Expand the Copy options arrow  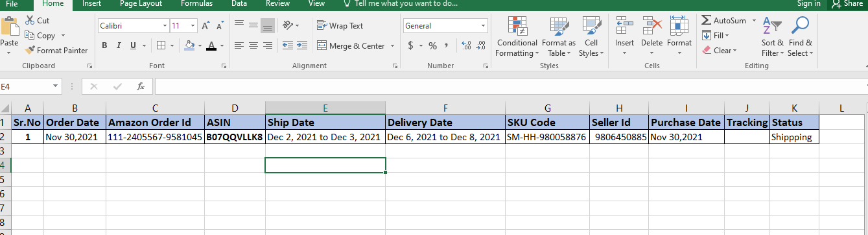(64, 36)
